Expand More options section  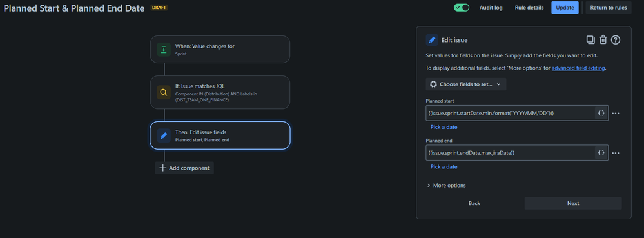click(x=447, y=185)
